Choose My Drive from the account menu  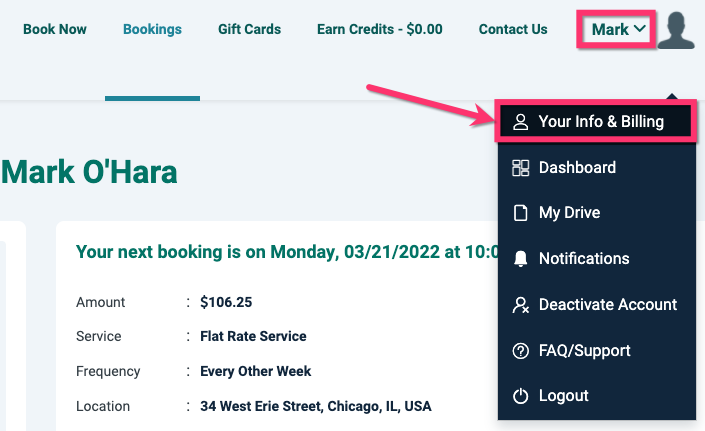[569, 213]
